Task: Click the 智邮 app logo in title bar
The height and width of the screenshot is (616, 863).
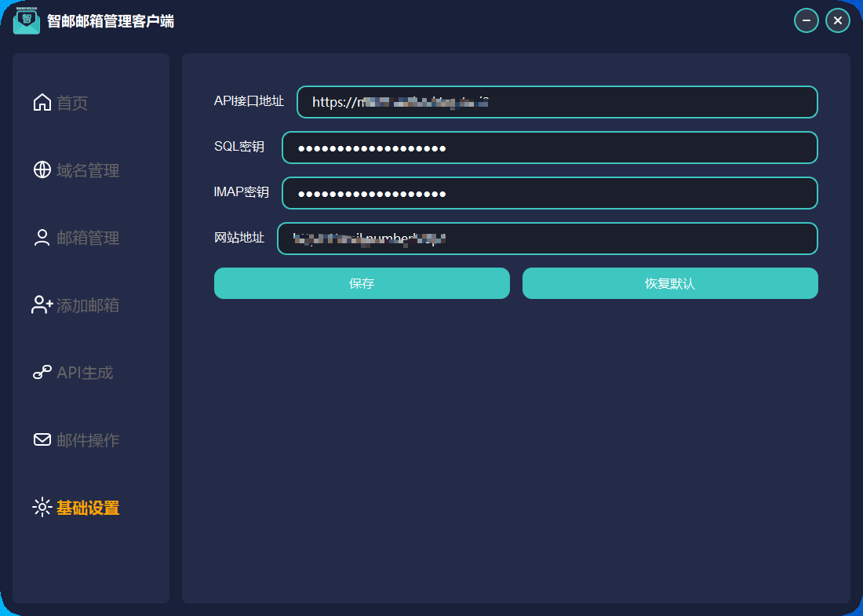Action: (27, 20)
